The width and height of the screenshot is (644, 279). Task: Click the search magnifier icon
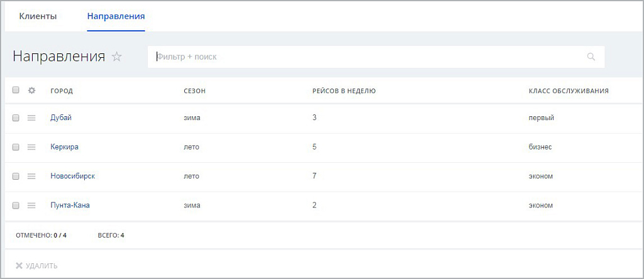(591, 57)
